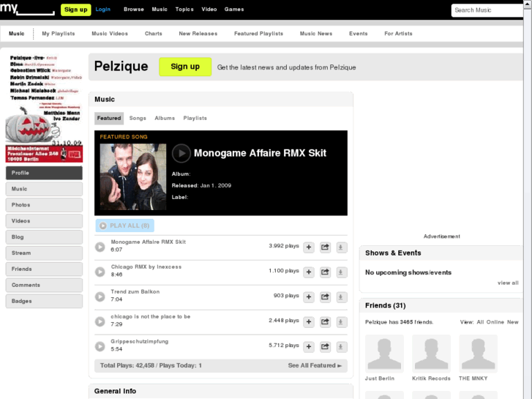
Task: Open the Games menu
Action: (x=234, y=10)
